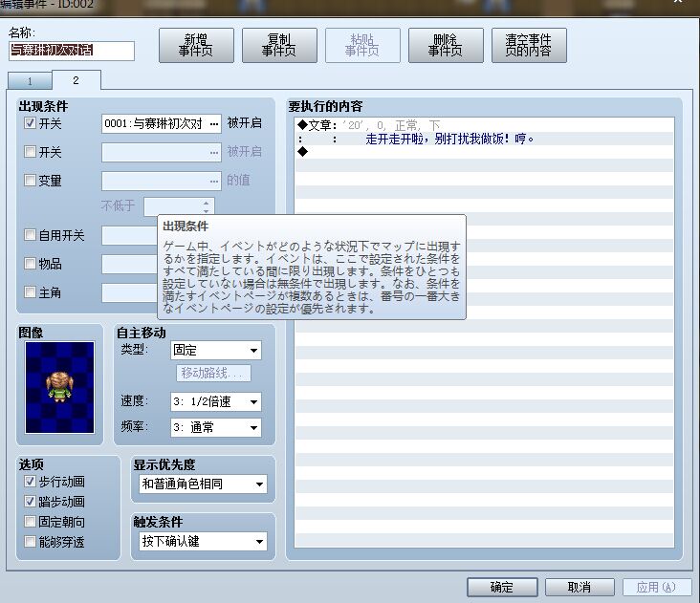Click the 新增事件页 button
The width and height of the screenshot is (700, 603).
196,45
